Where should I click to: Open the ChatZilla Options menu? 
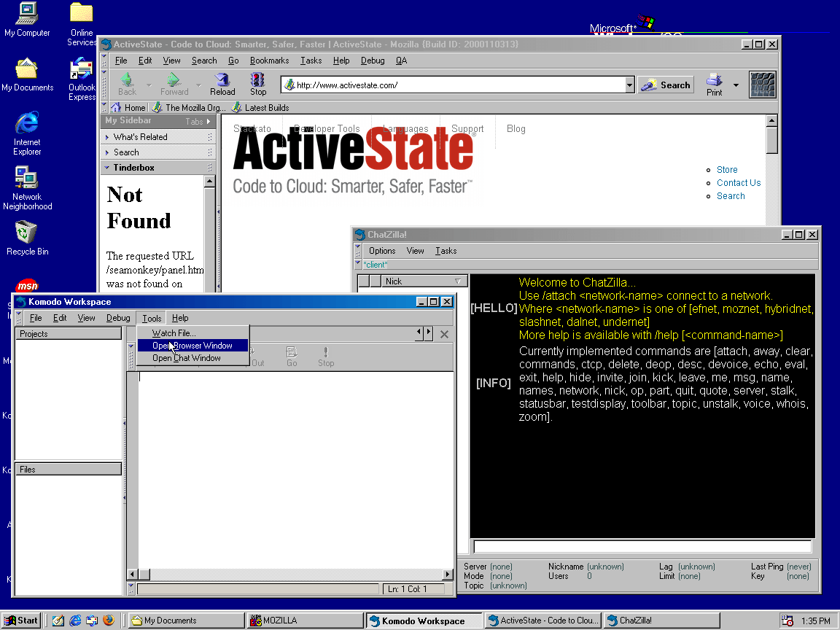pyautogui.click(x=382, y=251)
